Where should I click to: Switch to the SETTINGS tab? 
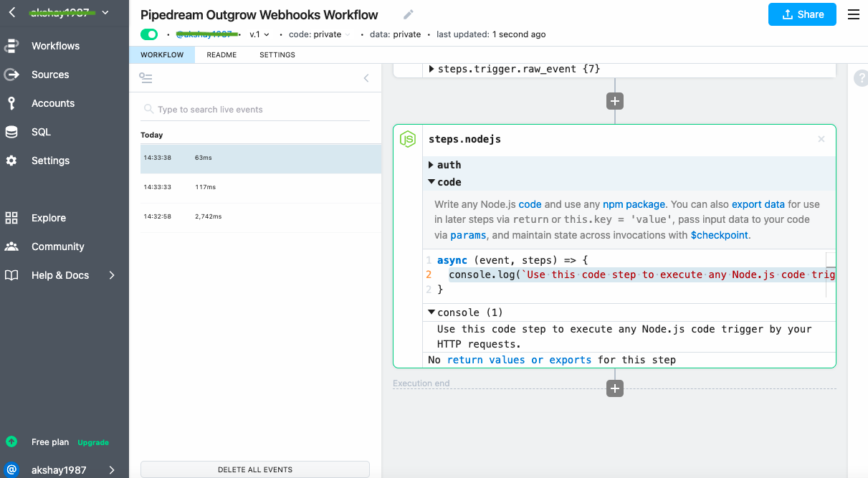coord(277,54)
